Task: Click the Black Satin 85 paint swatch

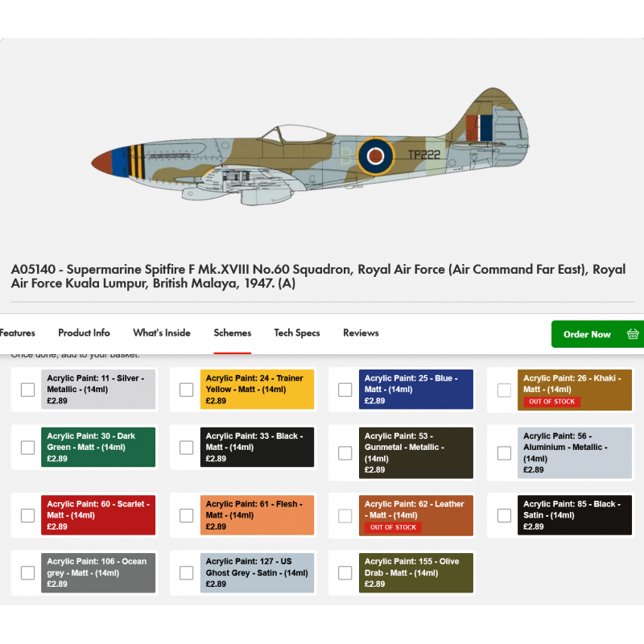Action: point(575,515)
